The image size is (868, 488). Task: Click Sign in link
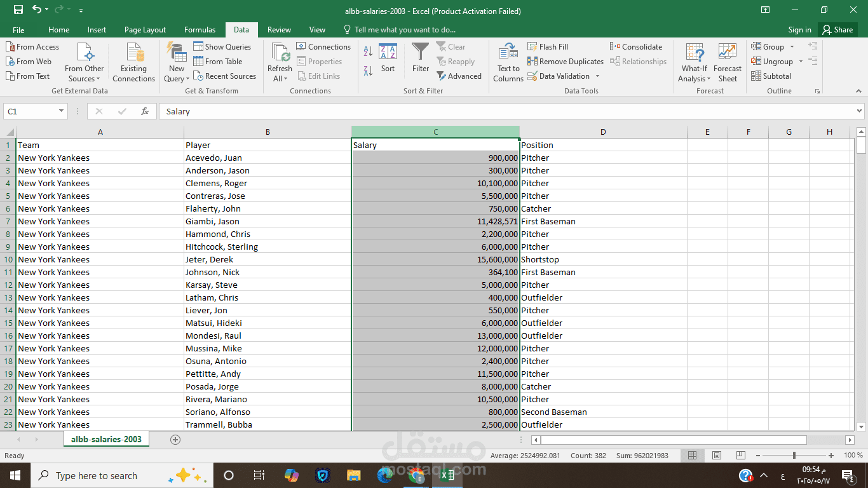tap(799, 30)
